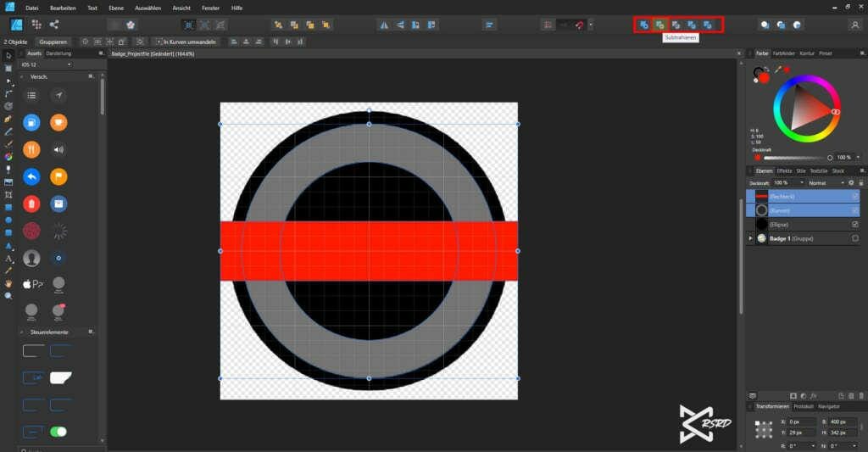This screenshot has height=452, width=868.
Task: Toggle visibility checkbox of the Ellipse layer
Action: pos(854,224)
